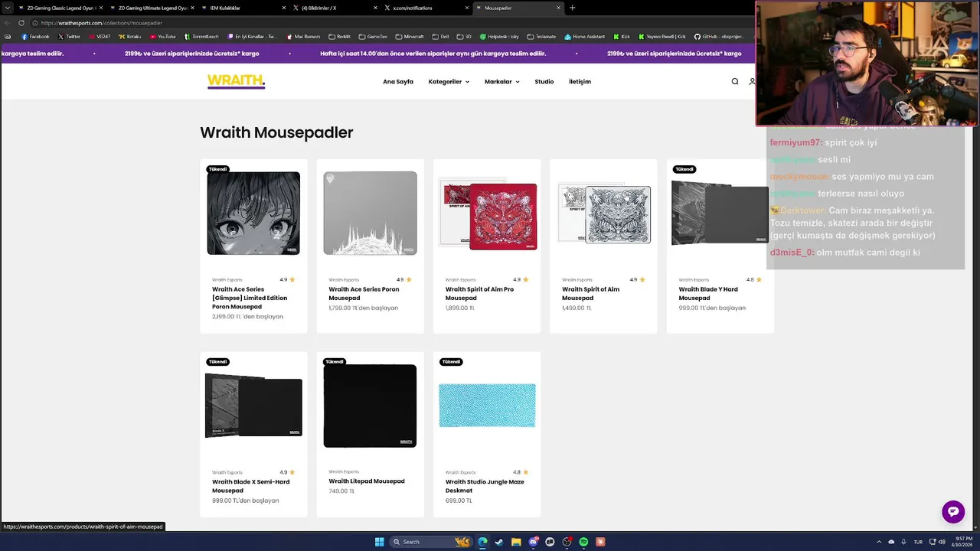Click the 1,499.00 TL price text

pyautogui.click(x=577, y=308)
